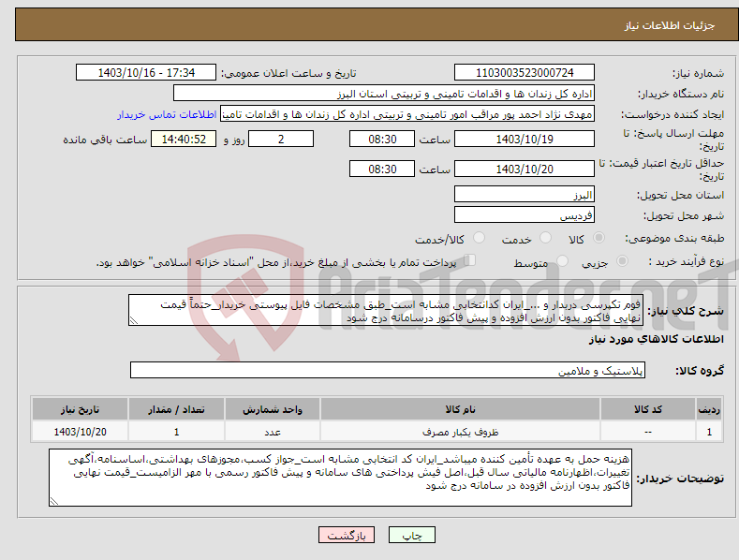Click the گروه کالا field پلاستیک و ملامین

click(x=388, y=371)
